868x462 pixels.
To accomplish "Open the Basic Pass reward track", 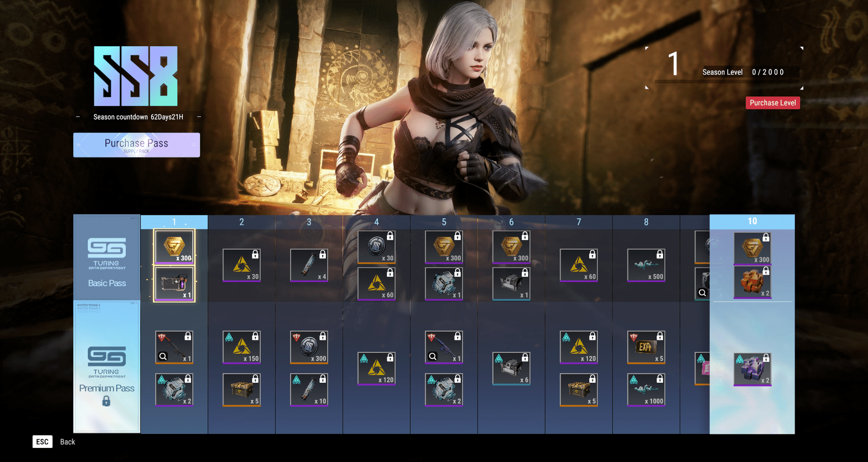I will (x=107, y=257).
